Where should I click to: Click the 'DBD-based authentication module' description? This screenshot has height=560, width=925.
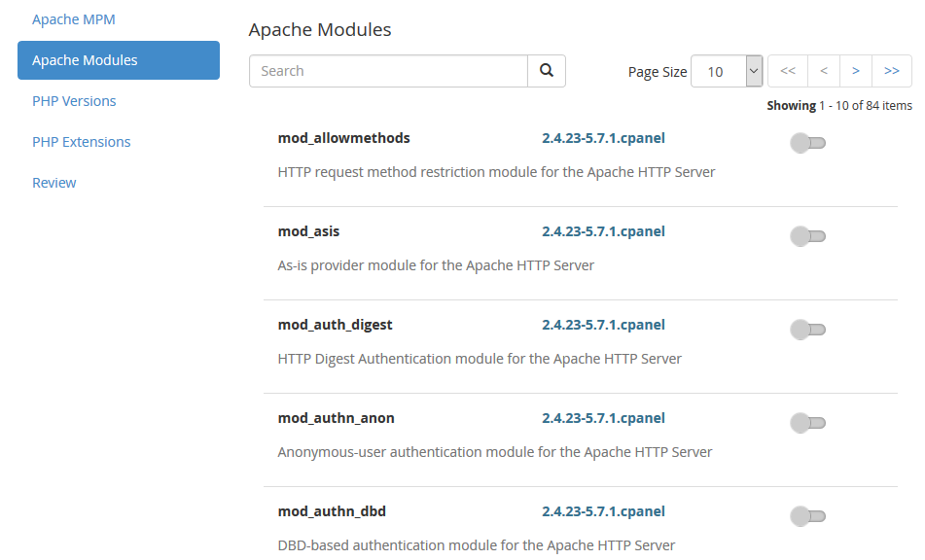pyautogui.click(x=477, y=545)
